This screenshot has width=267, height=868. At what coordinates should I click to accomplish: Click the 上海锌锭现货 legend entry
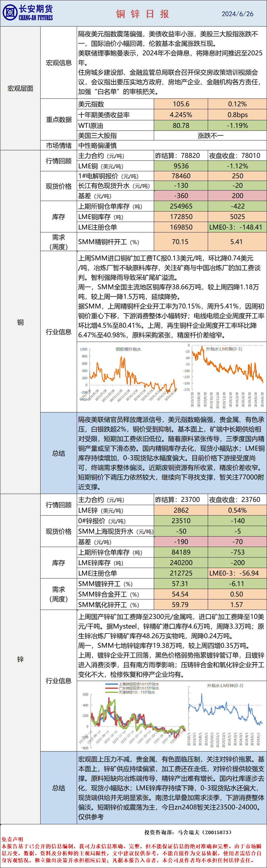point(132,684)
